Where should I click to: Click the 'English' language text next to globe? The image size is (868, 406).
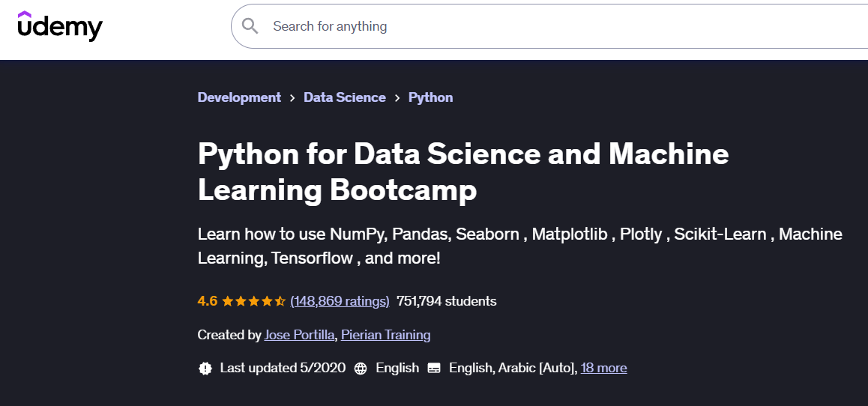point(397,368)
